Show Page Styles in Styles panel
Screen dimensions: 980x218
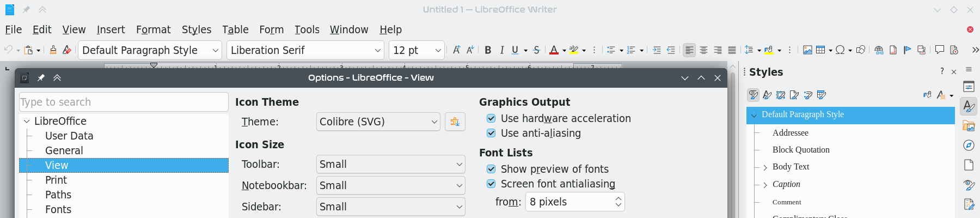click(794, 95)
